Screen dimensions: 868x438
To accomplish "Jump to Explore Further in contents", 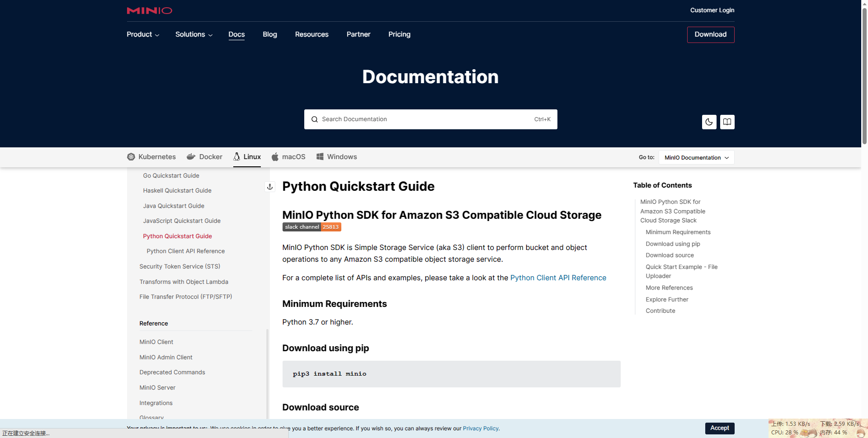I will 667,300.
